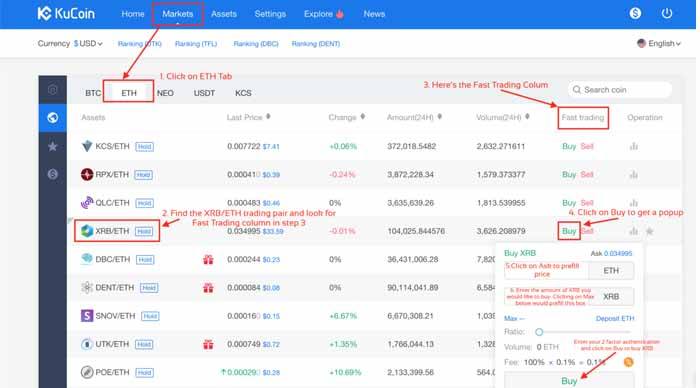Open the dollar currency circle icon
This screenshot has height=388, width=700.
pos(635,13)
